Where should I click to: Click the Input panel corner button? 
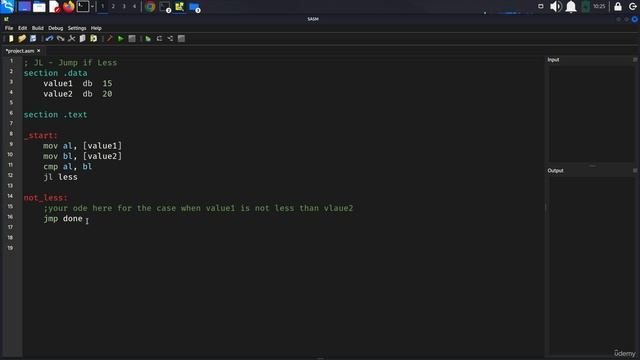click(635, 60)
